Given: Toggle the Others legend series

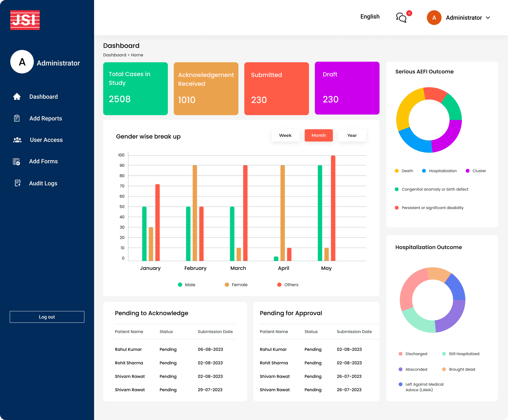Looking at the screenshot, I should pos(288,285).
